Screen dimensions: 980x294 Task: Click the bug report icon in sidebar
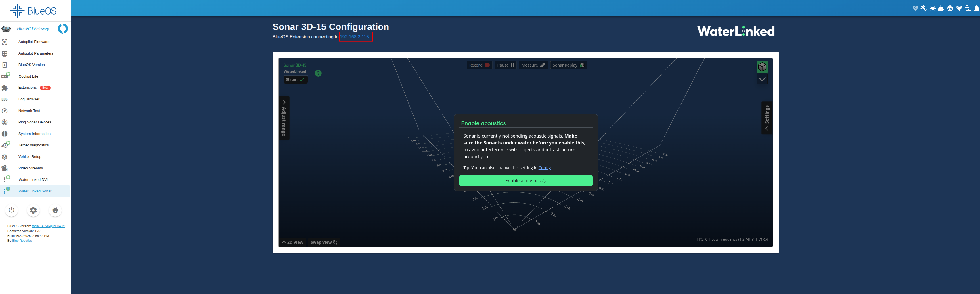pyautogui.click(x=55, y=210)
